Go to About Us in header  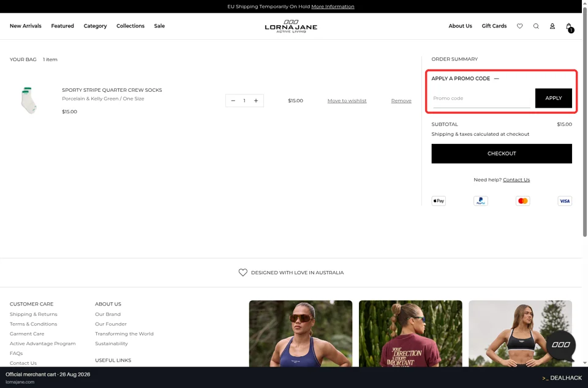coord(460,26)
